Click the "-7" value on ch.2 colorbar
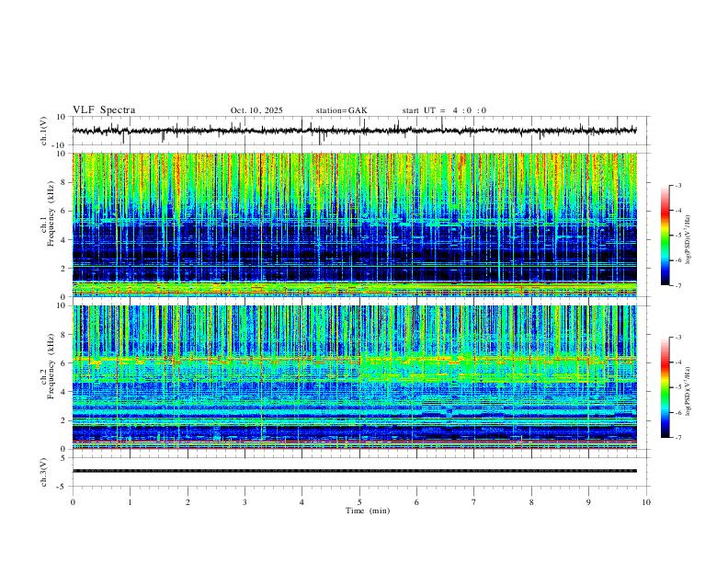Viewport: 728px width, 563px height. 677,438
